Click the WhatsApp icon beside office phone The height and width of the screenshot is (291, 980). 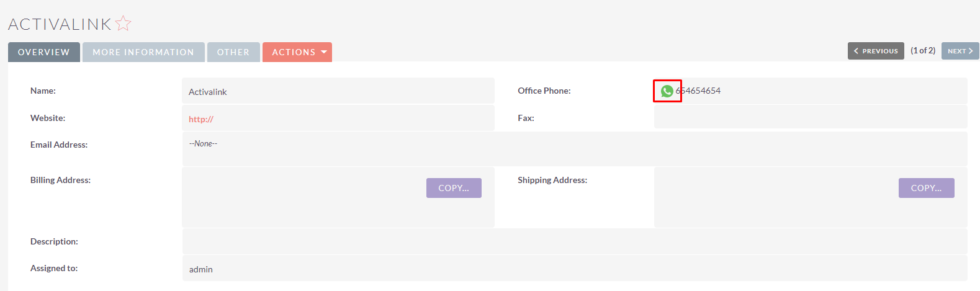coord(667,91)
